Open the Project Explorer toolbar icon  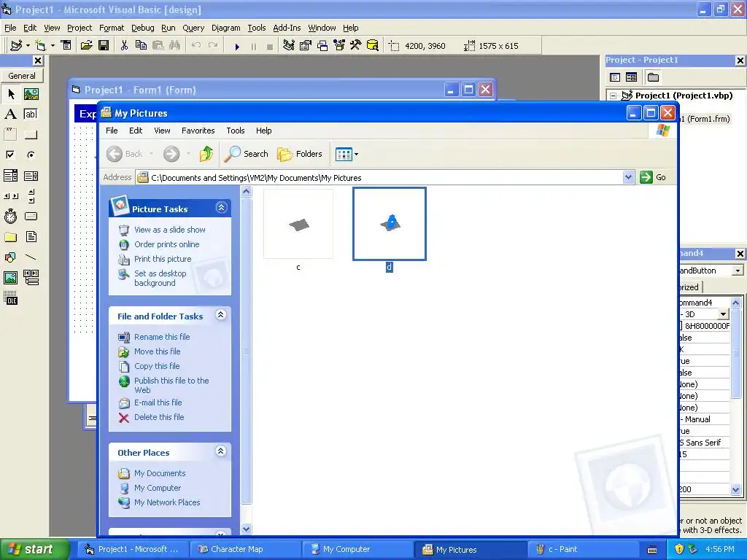(288, 46)
